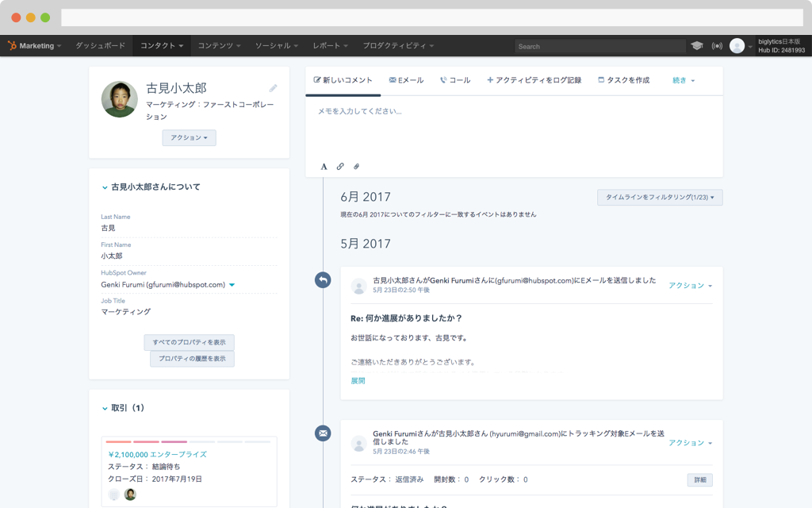Click the broadcast notifications icon in header
The width and height of the screenshot is (812, 508).
pyautogui.click(x=717, y=46)
